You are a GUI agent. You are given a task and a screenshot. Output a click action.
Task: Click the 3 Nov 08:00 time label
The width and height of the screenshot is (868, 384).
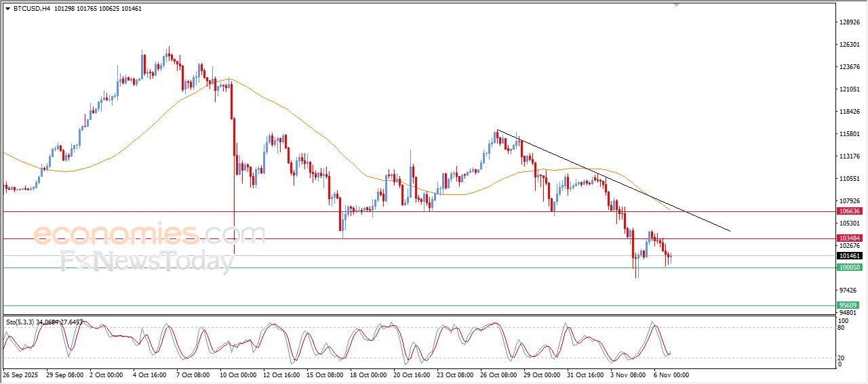pos(627,375)
